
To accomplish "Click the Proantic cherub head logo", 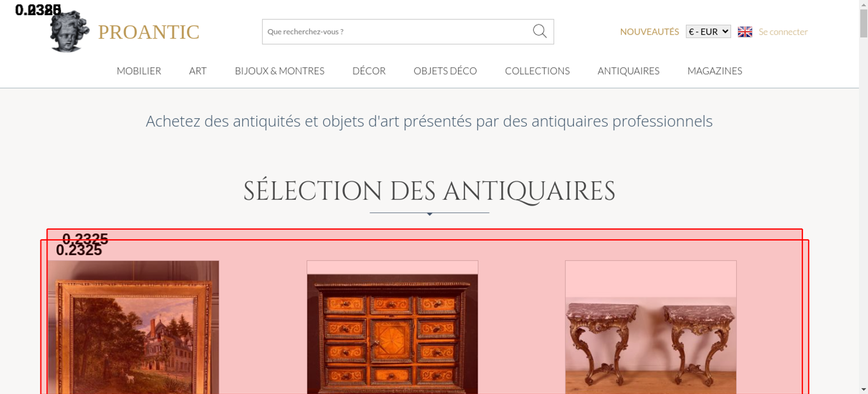I will click(69, 31).
